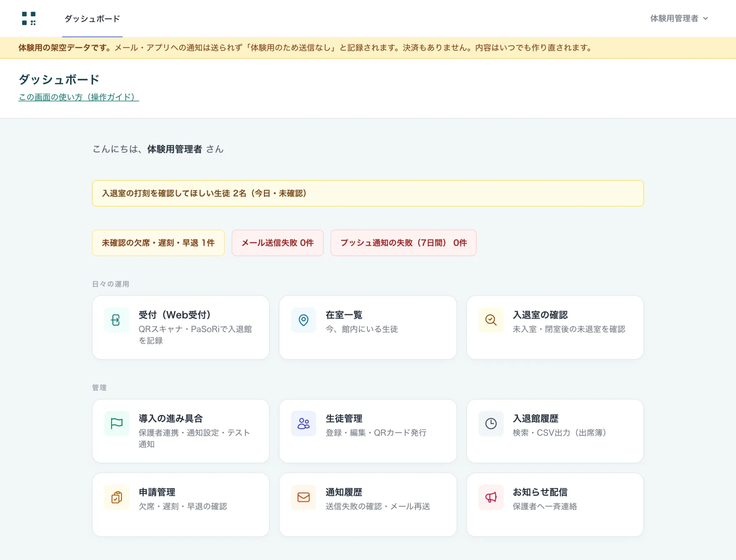Click text 送信失敗の確認・メール再送
This screenshot has width=736, height=560.
tap(378, 506)
